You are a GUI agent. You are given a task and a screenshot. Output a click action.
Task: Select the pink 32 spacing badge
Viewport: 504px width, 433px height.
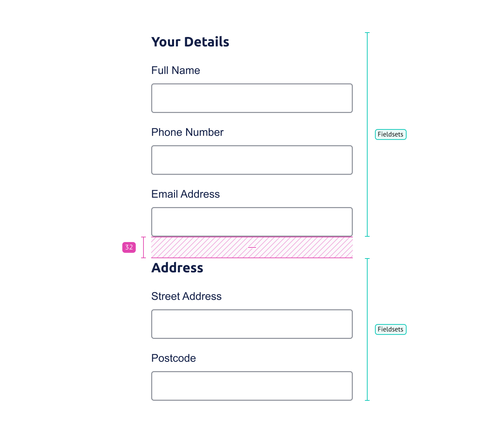point(129,247)
